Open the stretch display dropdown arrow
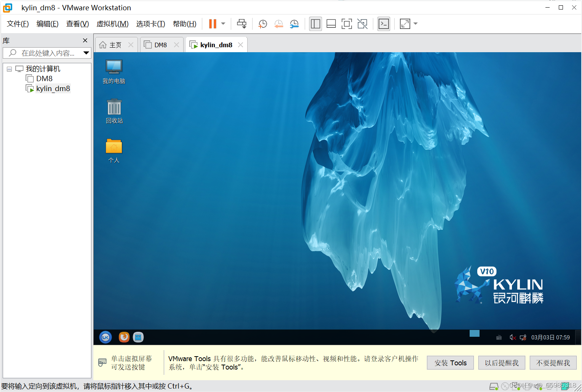This screenshot has height=392, width=582. (416, 24)
